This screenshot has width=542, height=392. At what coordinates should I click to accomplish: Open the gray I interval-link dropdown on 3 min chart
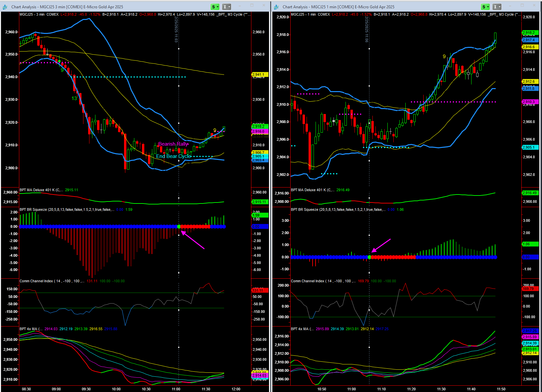tap(226, 7)
